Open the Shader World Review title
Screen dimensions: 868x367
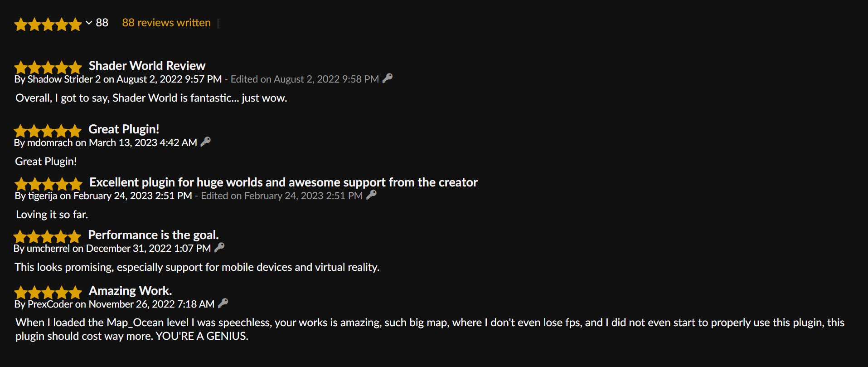(147, 66)
